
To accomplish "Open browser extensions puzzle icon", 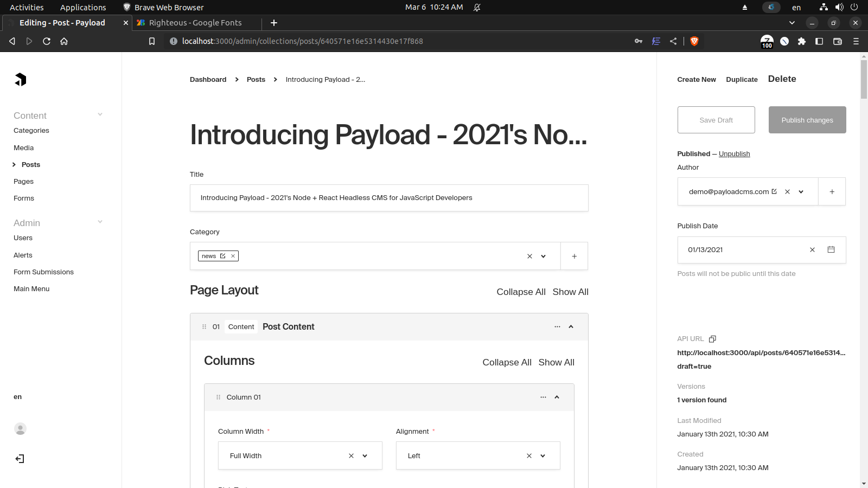I will coord(801,41).
